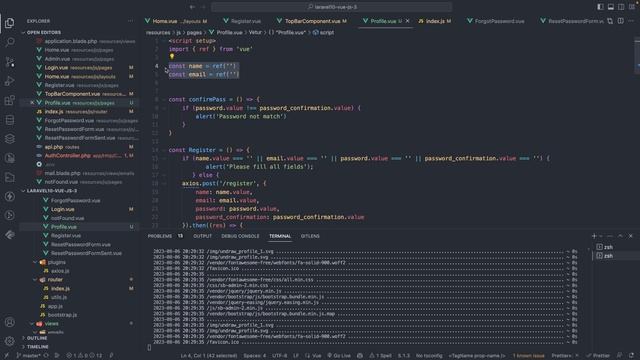Click the errors and warnings status item
Viewport: 640px width, 360px height.
click(85, 356)
